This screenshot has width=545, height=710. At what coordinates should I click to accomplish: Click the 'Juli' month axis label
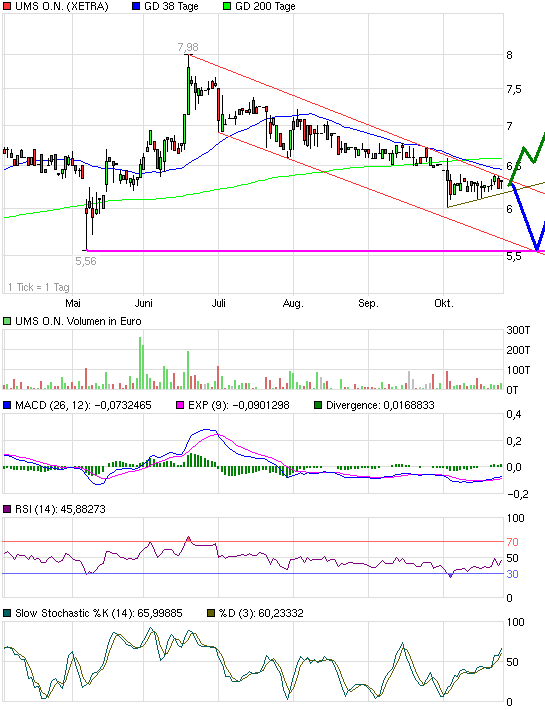pos(219,303)
